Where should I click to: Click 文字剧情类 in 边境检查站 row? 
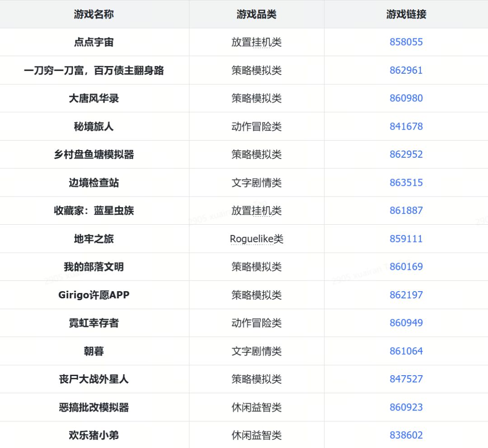coord(257,183)
